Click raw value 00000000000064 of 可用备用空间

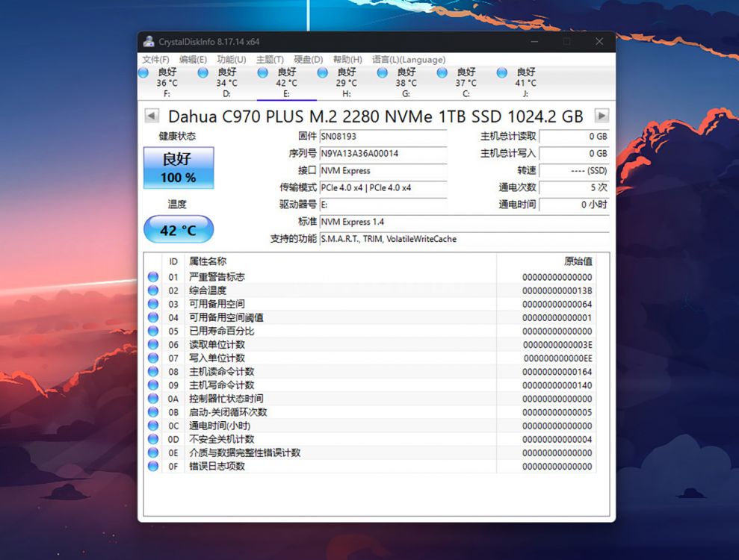(x=557, y=304)
